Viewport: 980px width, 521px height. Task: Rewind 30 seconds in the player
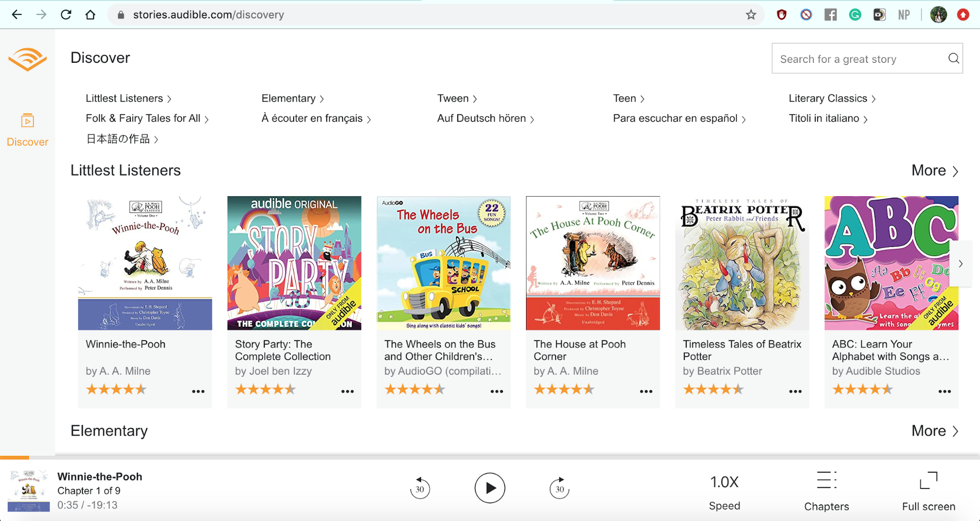[420, 488]
